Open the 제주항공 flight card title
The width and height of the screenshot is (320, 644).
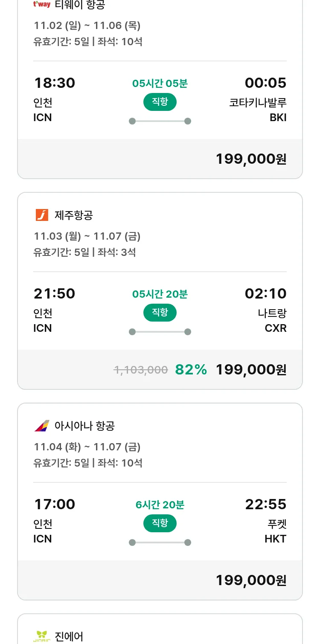[74, 215]
